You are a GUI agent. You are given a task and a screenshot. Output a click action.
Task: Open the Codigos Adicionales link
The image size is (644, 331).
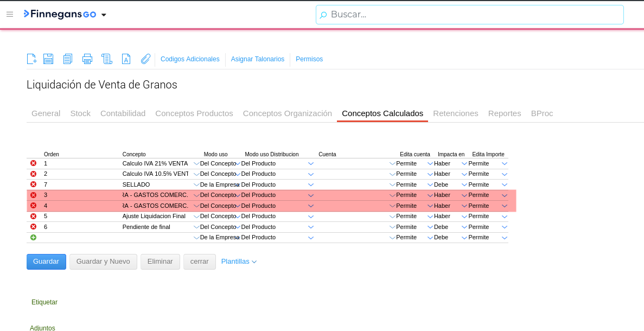[190, 59]
